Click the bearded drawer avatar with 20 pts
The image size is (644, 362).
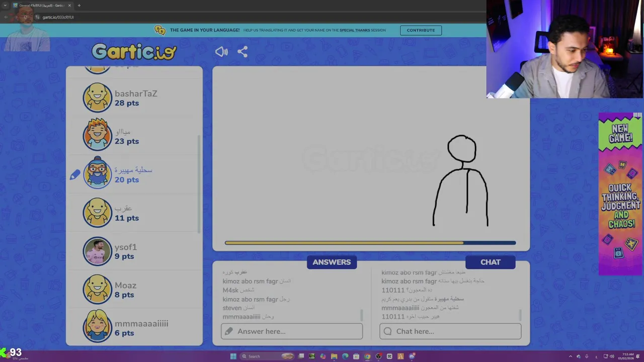tap(97, 173)
